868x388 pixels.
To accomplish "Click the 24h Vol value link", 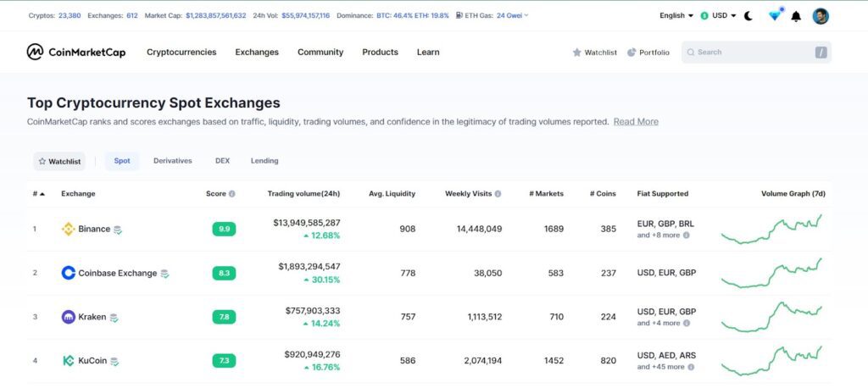I will 305,15.
